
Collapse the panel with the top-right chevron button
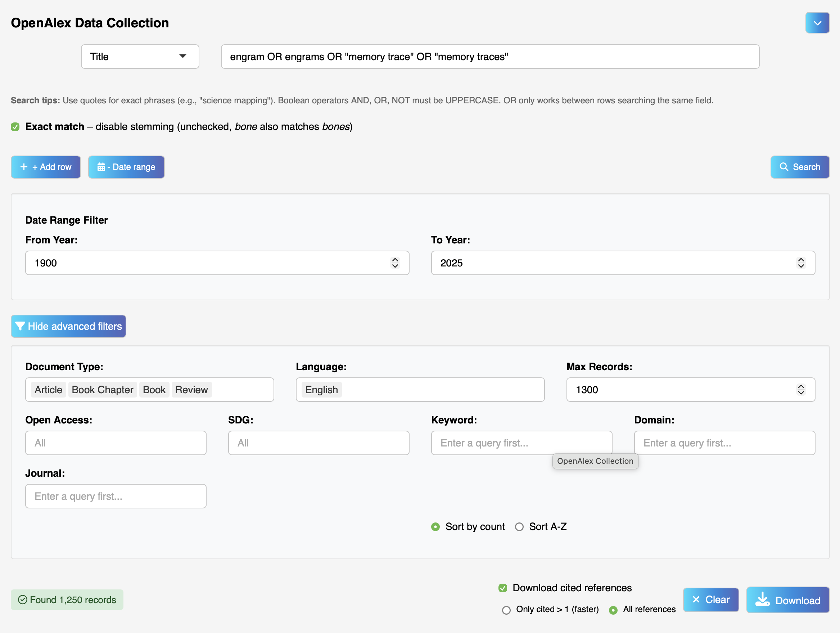point(817,23)
